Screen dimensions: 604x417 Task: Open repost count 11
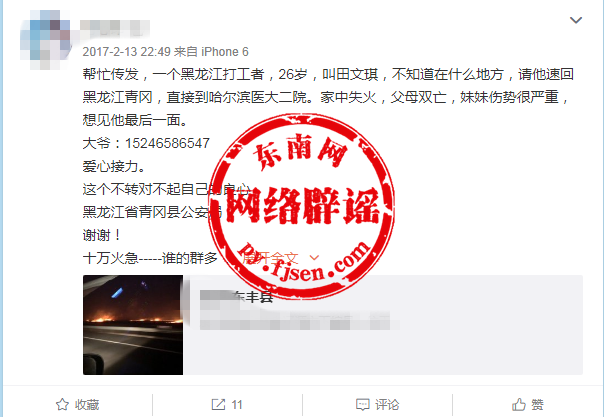click(x=237, y=405)
